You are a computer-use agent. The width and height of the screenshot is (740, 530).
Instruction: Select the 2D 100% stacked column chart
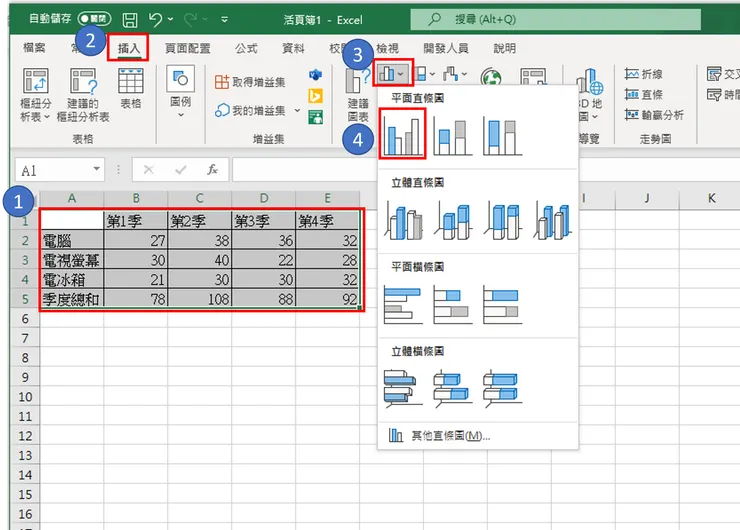click(503, 137)
